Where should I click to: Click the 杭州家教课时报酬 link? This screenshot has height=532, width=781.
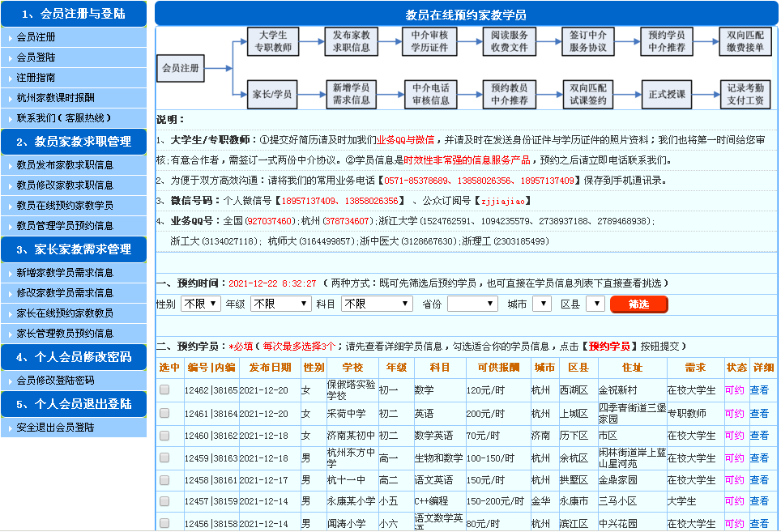point(55,98)
